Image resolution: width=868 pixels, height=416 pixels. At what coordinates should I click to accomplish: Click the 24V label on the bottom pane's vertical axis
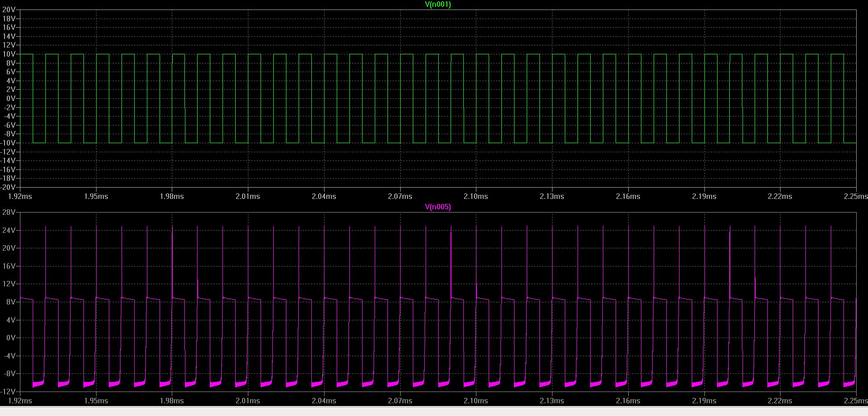(x=9, y=230)
